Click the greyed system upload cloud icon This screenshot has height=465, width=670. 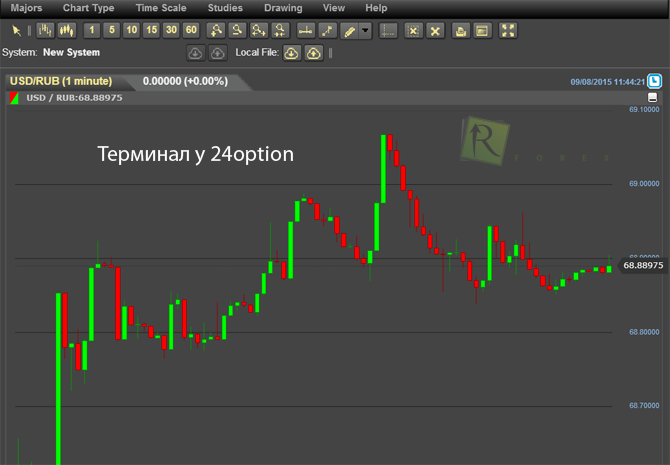click(217, 53)
